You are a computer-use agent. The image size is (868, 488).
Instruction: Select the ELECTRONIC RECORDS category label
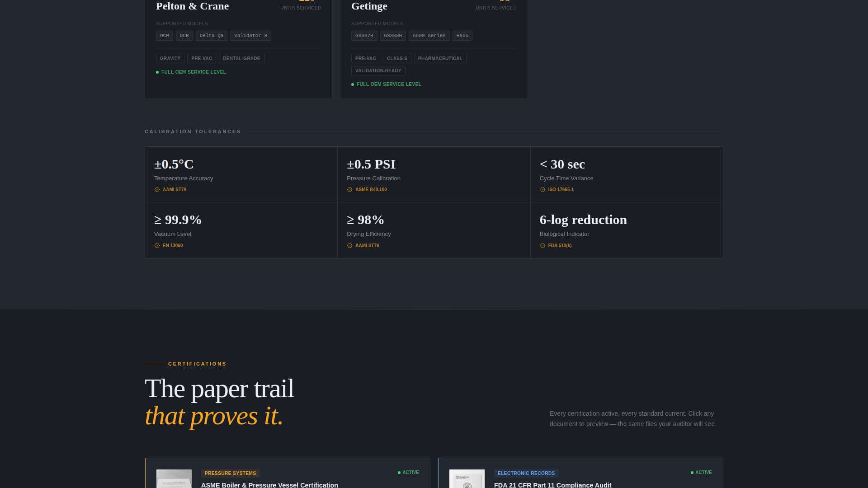[x=526, y=473]
